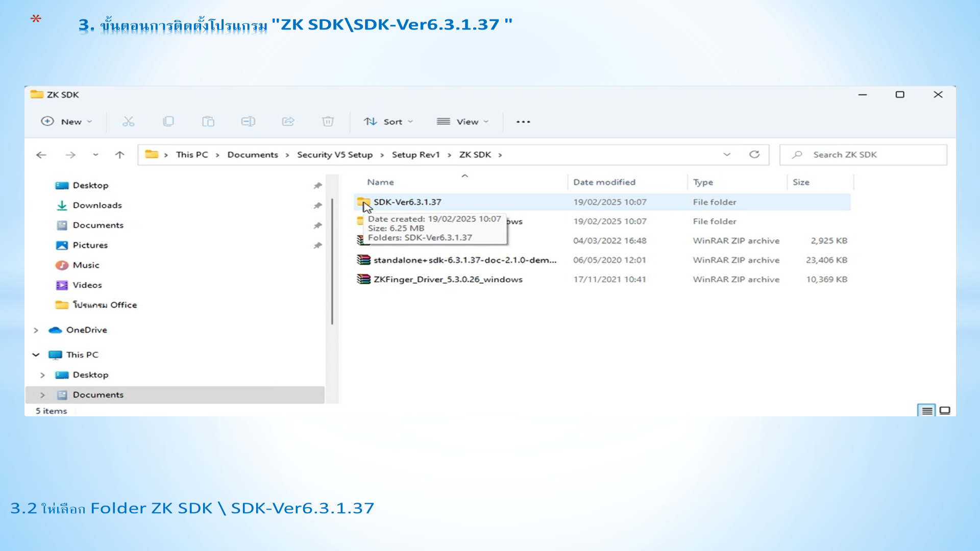
Task: Click This PC in the address bar
Action: coord(192,155)
